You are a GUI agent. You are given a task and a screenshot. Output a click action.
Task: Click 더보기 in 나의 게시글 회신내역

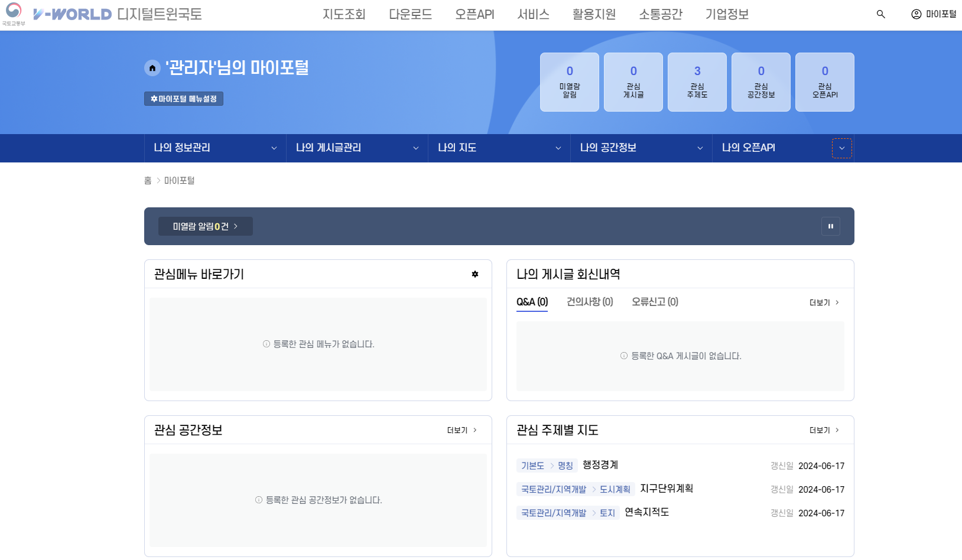point(824,302)
